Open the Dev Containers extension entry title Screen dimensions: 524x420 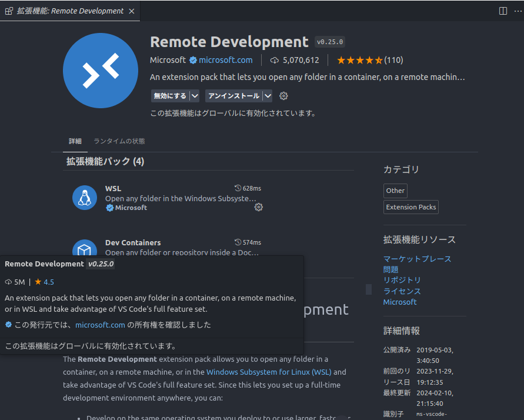(133, 242)
